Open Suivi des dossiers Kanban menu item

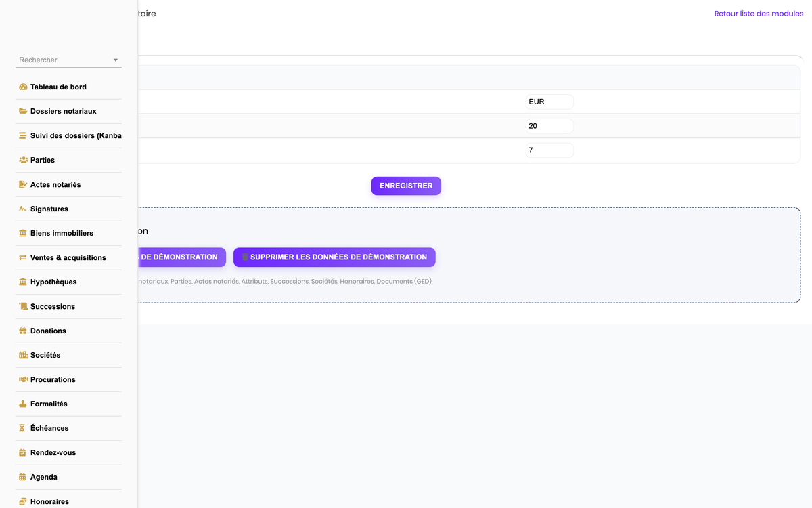pos(69,135)
